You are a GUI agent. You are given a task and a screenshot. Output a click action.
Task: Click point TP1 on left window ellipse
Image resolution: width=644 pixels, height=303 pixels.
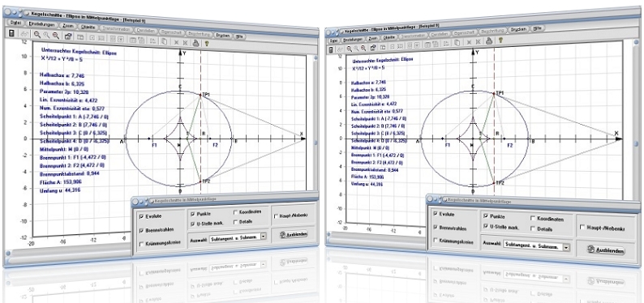(200, 95)
